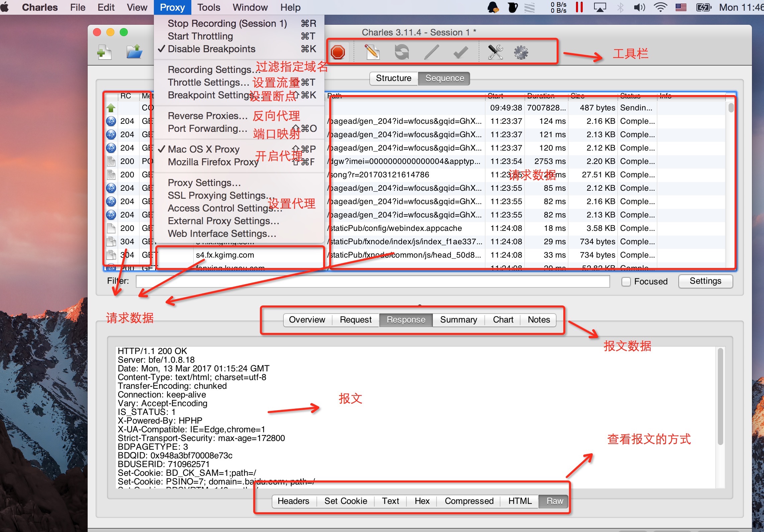764x532 pixels.
Task: Click the Repeat request refresh icon
Action: pos(402,52)
